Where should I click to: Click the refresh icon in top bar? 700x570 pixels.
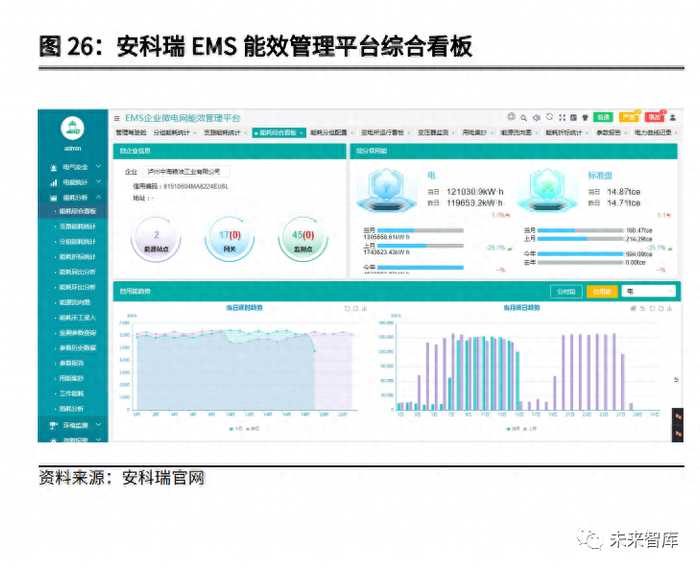coord(550,117)
